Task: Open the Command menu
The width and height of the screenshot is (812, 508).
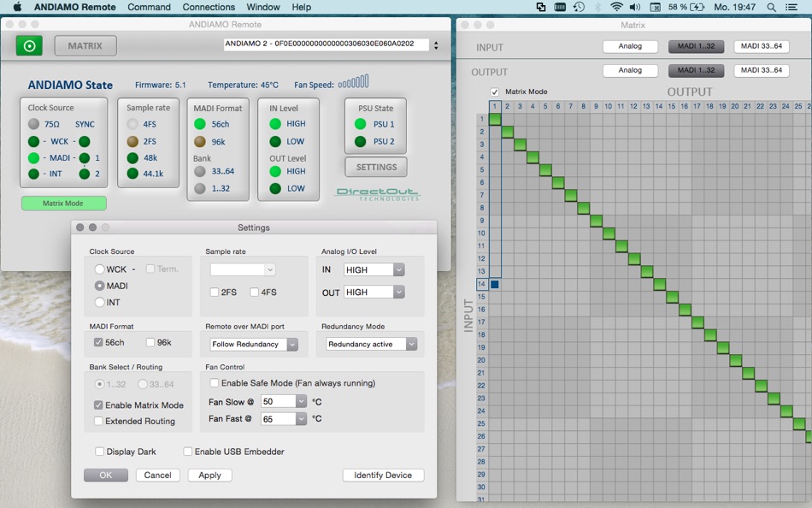Action: pos(149,7)
